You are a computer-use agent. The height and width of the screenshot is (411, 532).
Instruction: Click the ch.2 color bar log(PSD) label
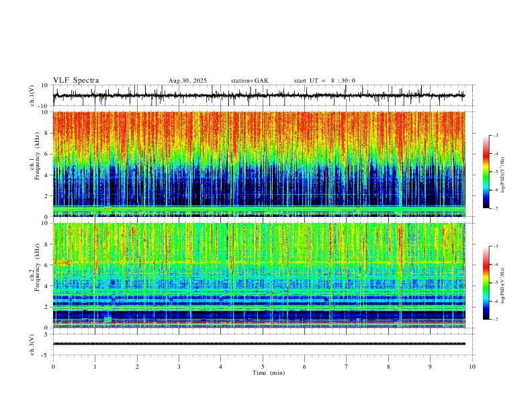coord(502,286)
